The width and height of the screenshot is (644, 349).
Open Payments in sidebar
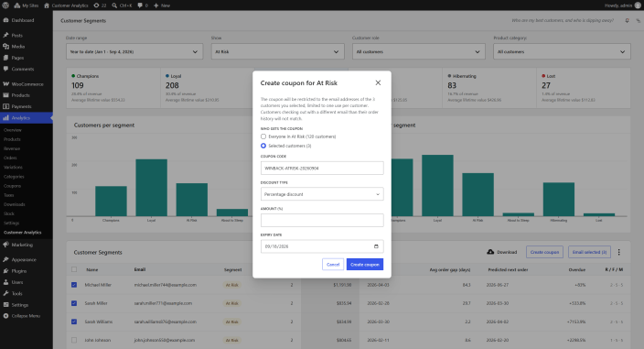27,106
